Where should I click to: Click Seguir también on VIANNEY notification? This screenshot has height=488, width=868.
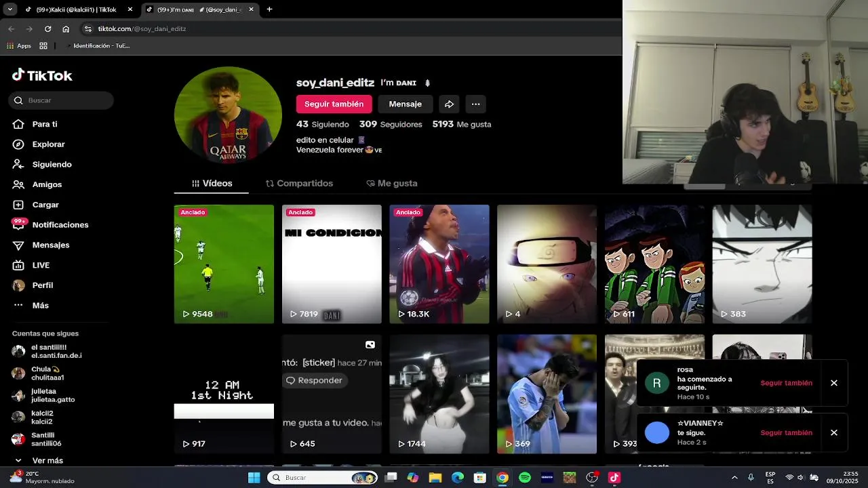pos(786,432)
